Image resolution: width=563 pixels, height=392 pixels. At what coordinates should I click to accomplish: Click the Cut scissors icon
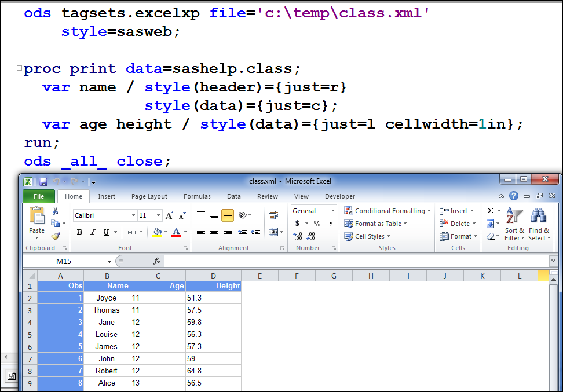point(56,211)
